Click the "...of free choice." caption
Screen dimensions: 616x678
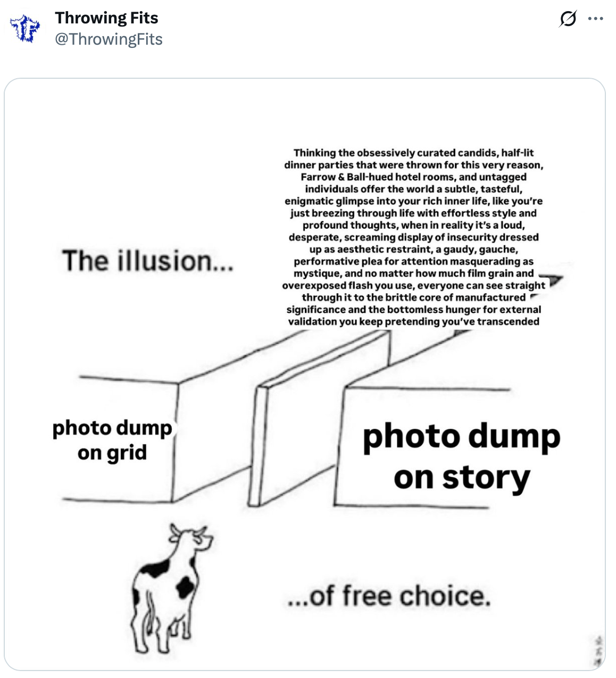pyautogui.click(x=388, y=596)
